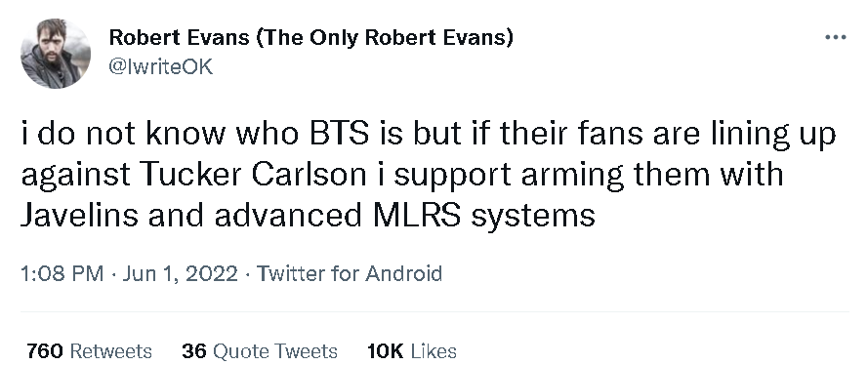
Task: Click the number 760 beside Retweets
Action: point(45,351)
